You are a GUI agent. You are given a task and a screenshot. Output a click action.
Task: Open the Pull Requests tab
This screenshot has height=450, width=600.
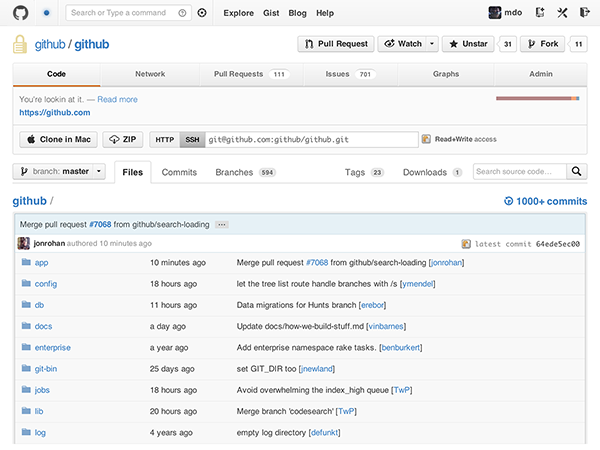[251, 74]
